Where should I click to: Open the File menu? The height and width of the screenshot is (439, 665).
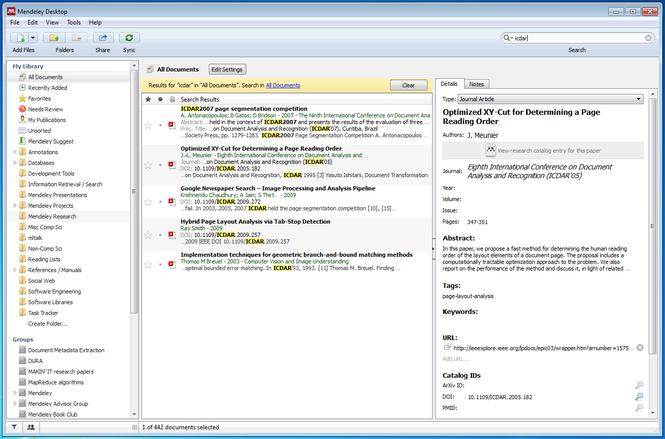tap(14, 22)
